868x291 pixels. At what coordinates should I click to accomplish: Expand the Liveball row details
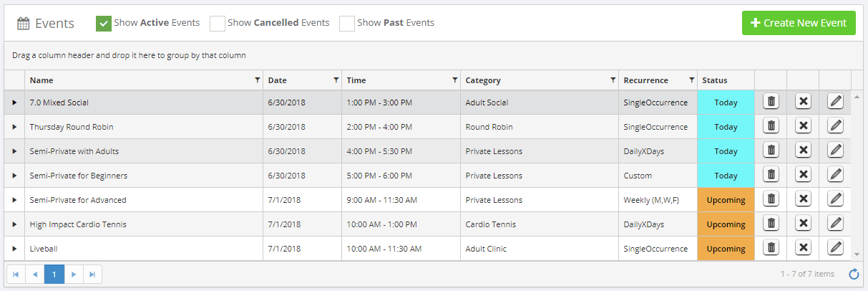pyautogui.click(x=14, y=249)
